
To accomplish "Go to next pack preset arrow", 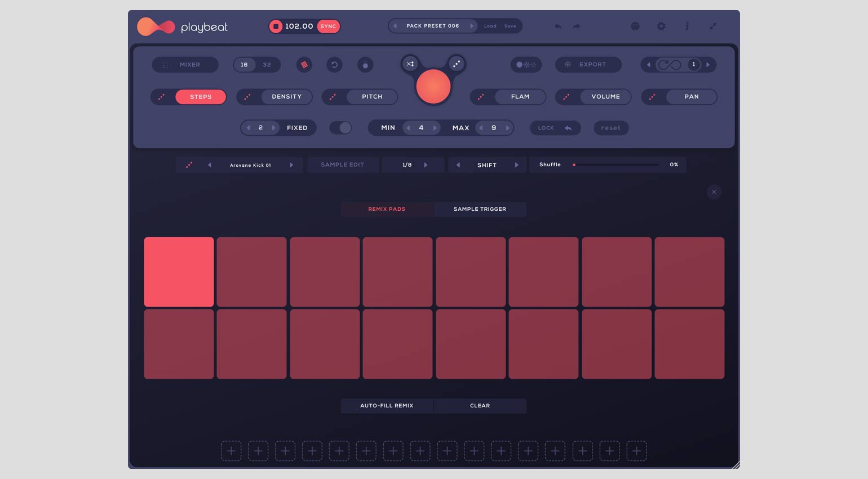I will (472, 26).
